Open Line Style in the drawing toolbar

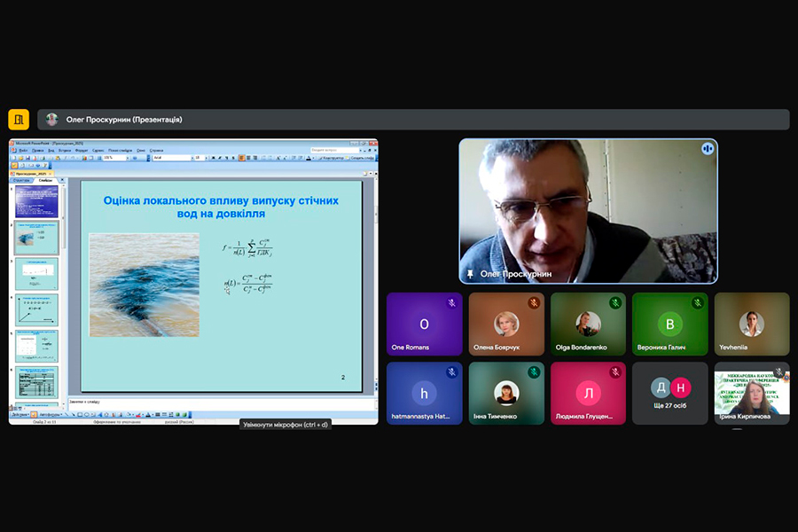coord(158,414)
